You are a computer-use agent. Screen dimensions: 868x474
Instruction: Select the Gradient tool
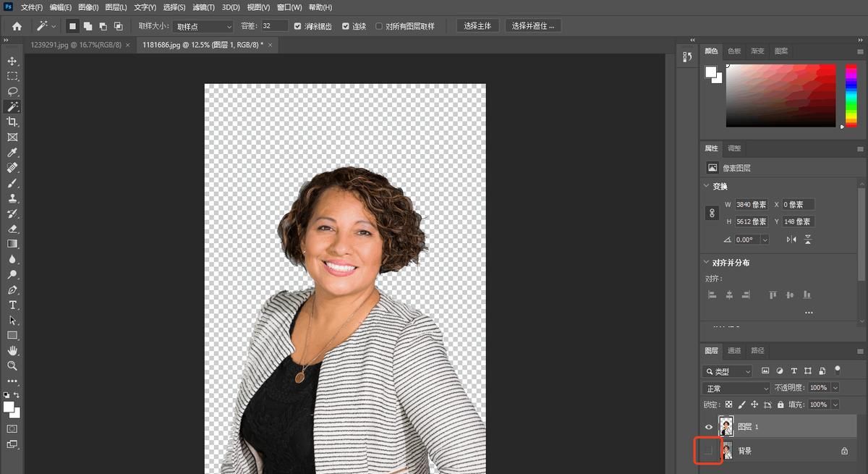tap(12, 244)
